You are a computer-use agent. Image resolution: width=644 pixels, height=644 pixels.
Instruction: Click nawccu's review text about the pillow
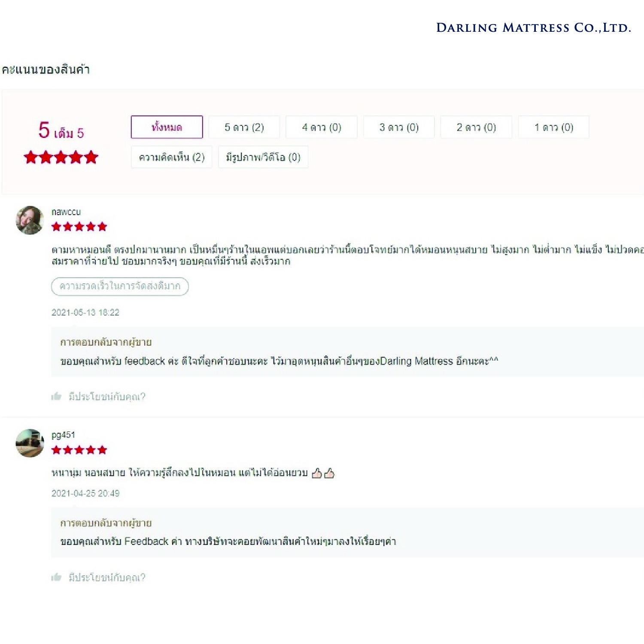click(347, 255)
